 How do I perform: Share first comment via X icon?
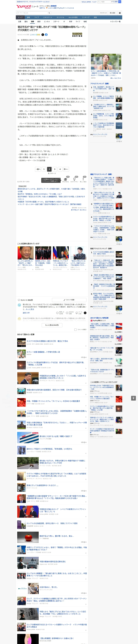[85, 313]
